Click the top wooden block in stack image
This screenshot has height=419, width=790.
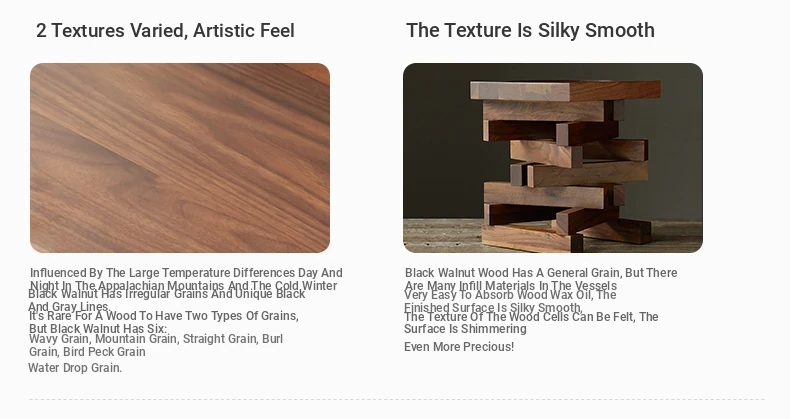point(565,91)
